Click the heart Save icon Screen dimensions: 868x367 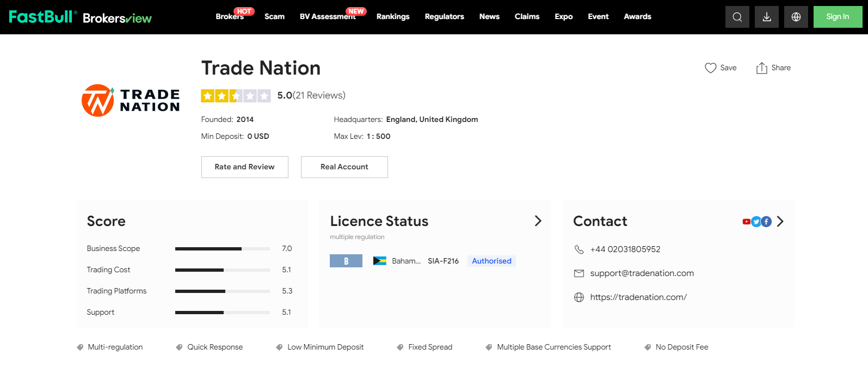pyautogui.click(x=710, y=68)
